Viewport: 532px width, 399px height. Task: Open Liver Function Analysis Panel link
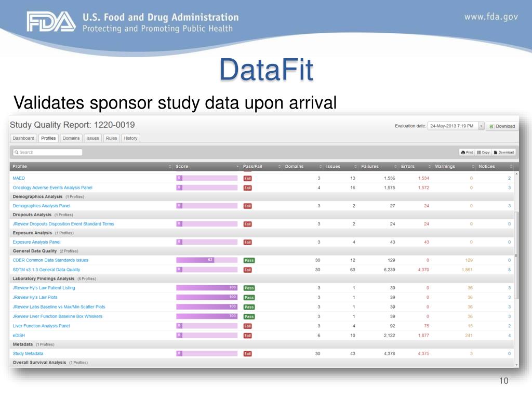[x=42, y=326]
